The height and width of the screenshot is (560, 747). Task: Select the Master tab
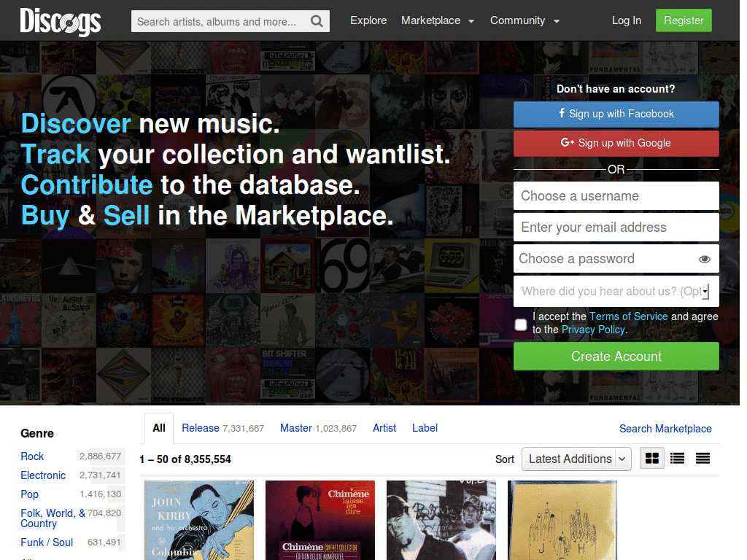(x=318, y=428)
